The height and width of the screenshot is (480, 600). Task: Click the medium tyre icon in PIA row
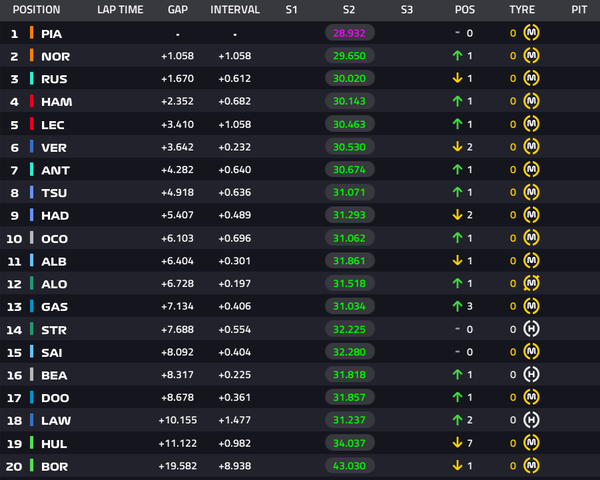pyautogui.click(x=531, y=33)
